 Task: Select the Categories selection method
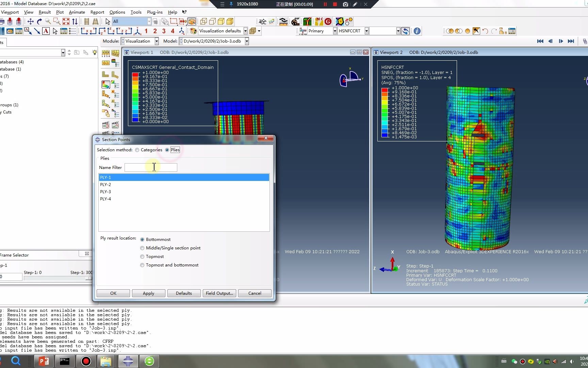point(137,150)
